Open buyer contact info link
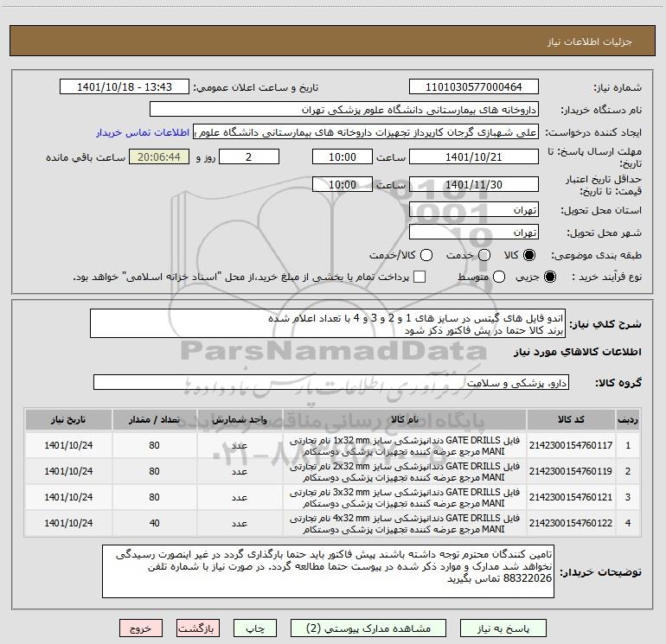Viewport: 666px width, 644px height. (x=143, y=132)
